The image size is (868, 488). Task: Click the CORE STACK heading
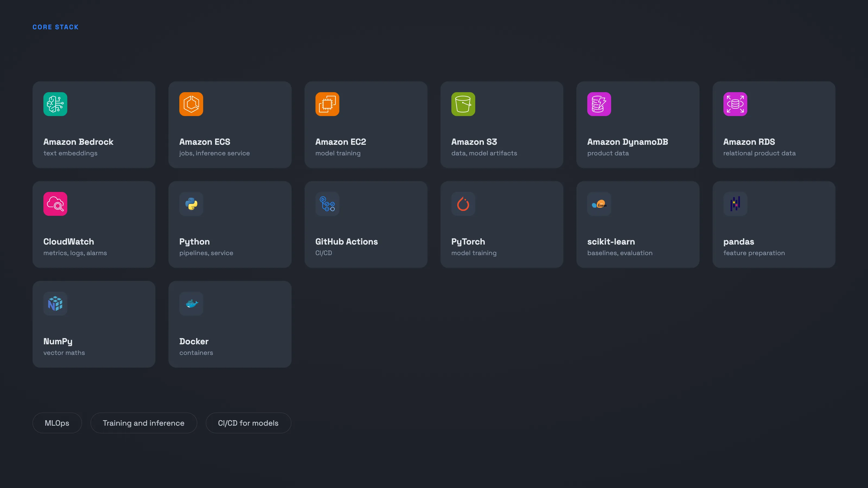pos(56,27)
